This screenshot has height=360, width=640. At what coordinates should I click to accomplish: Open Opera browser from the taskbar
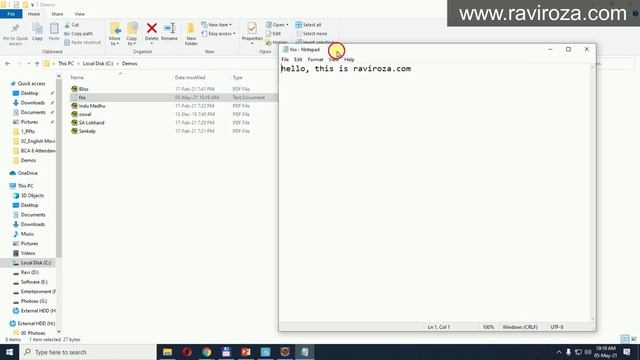187,352
